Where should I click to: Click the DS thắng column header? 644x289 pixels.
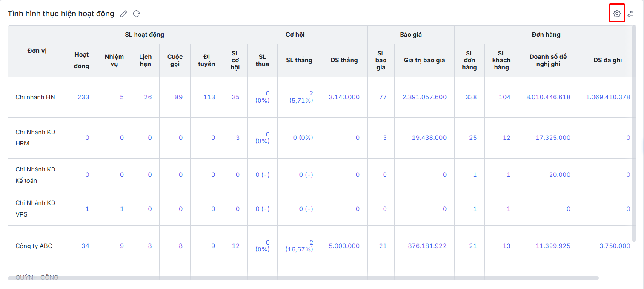pos(344,60)
